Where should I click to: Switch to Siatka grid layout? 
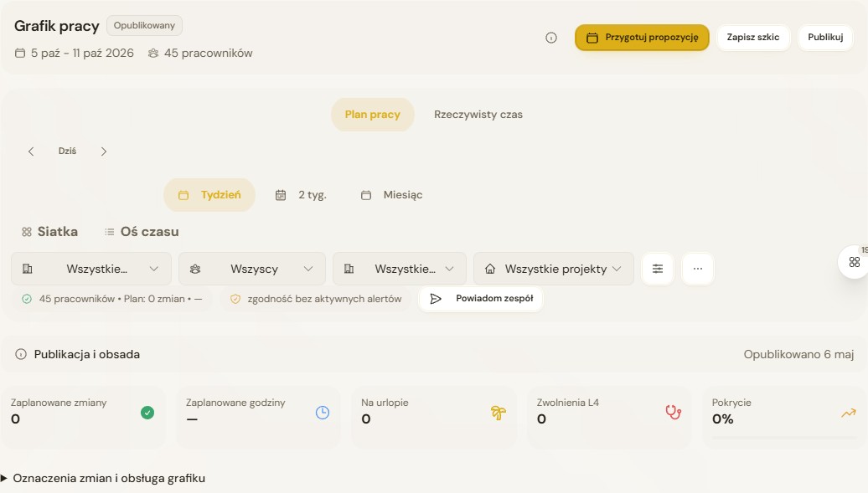[x=49, y=232]
